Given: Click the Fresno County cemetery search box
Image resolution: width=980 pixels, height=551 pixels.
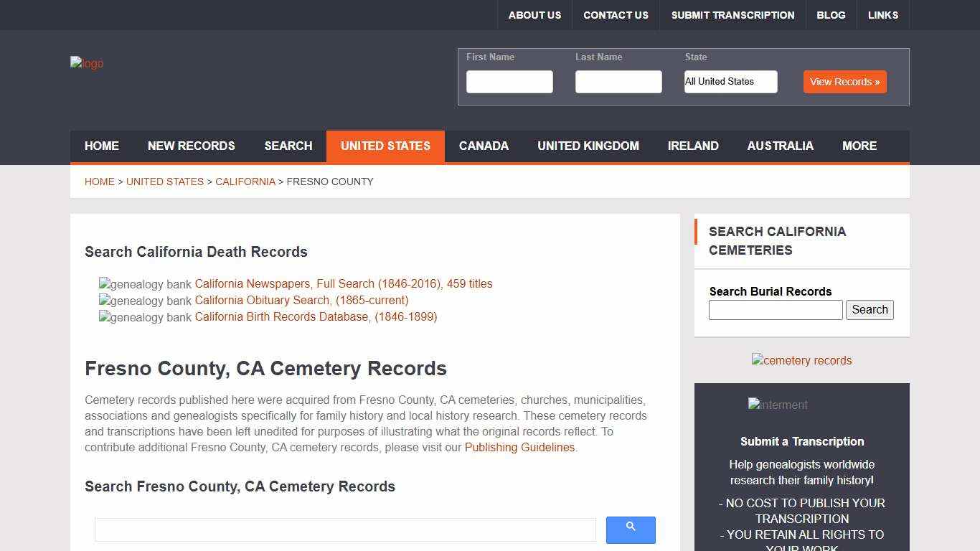Looking at the screenshot, I should (345, 529).
